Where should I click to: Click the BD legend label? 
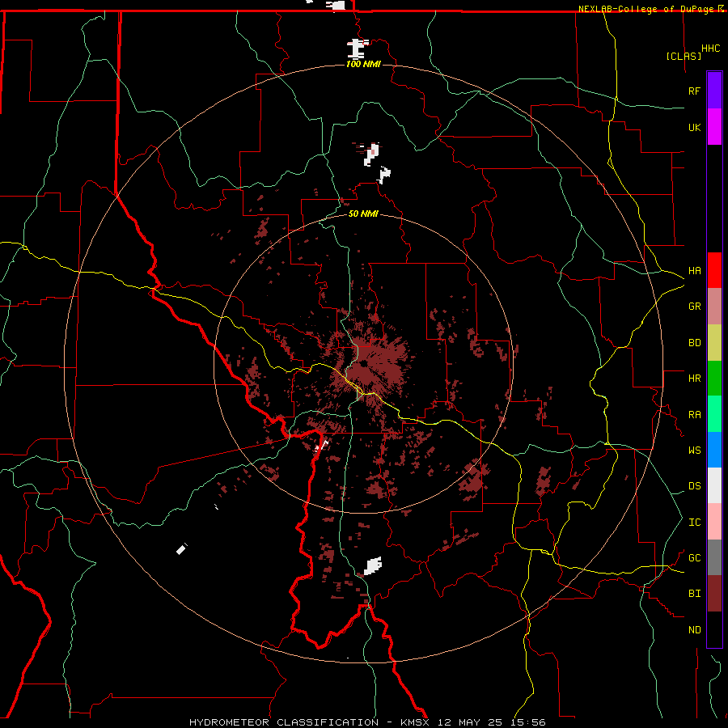coord(694,343)
